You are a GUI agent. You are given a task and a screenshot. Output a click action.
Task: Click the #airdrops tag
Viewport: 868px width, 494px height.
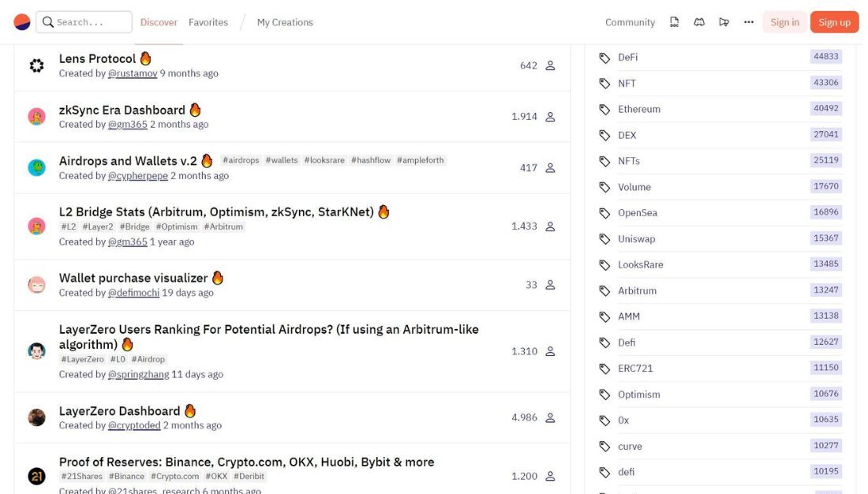click(241, 160)
